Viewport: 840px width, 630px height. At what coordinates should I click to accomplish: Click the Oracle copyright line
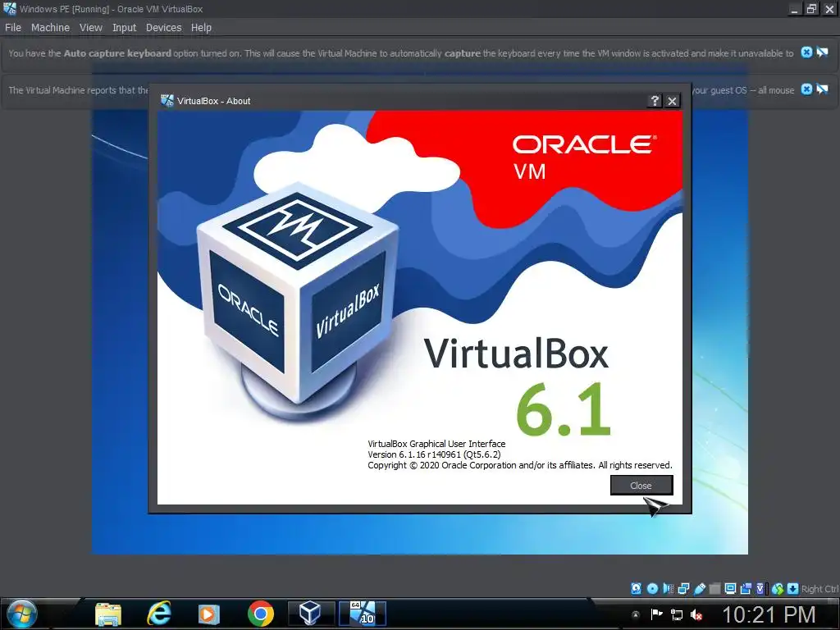[519, 465]
